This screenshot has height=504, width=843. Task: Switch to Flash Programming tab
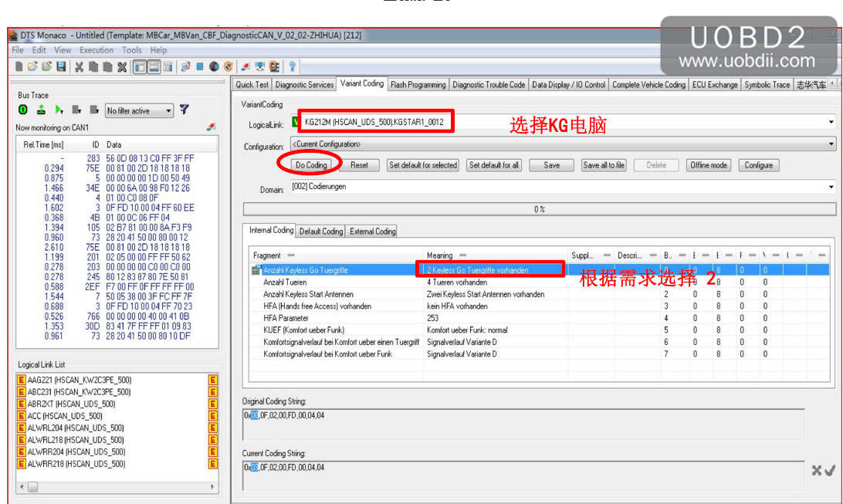[x=418, y=84]
